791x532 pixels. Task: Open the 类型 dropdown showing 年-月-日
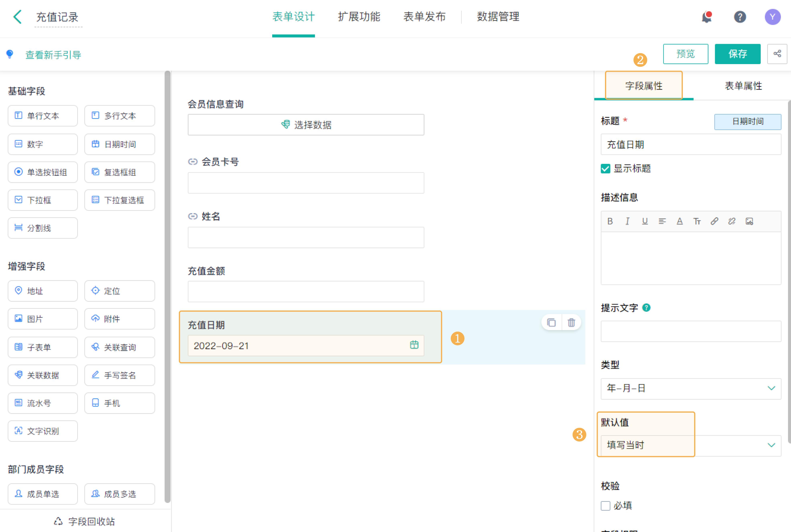[691, 389]
